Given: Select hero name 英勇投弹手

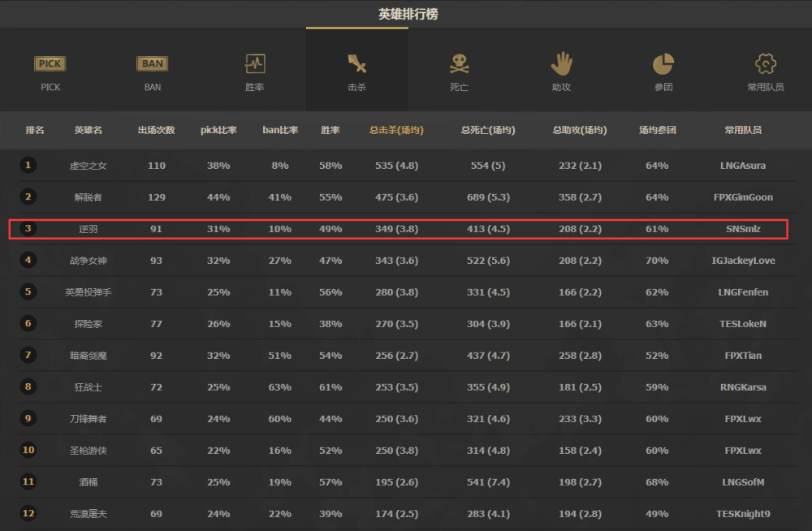Looking at the screenshot, I should click(88, 292).
